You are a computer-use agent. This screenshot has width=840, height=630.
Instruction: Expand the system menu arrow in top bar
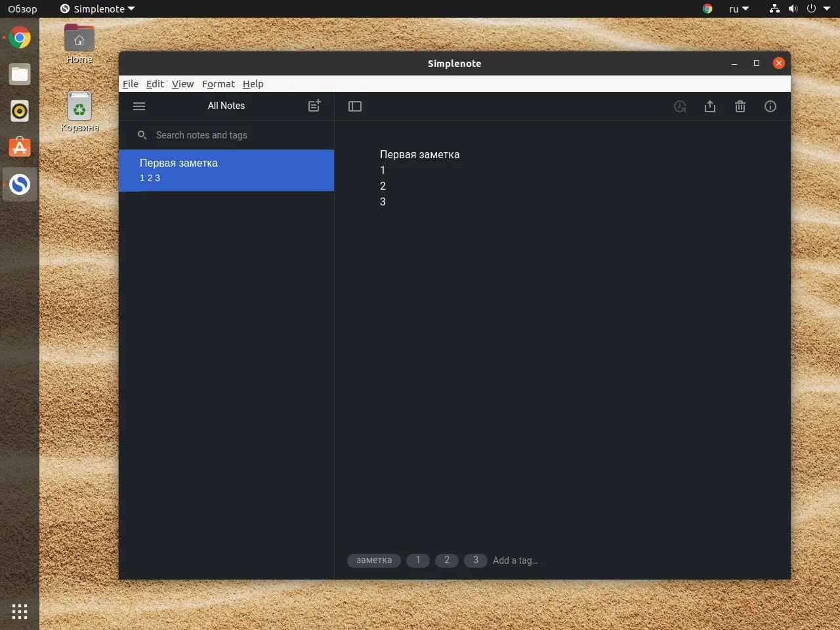point(827,9)
